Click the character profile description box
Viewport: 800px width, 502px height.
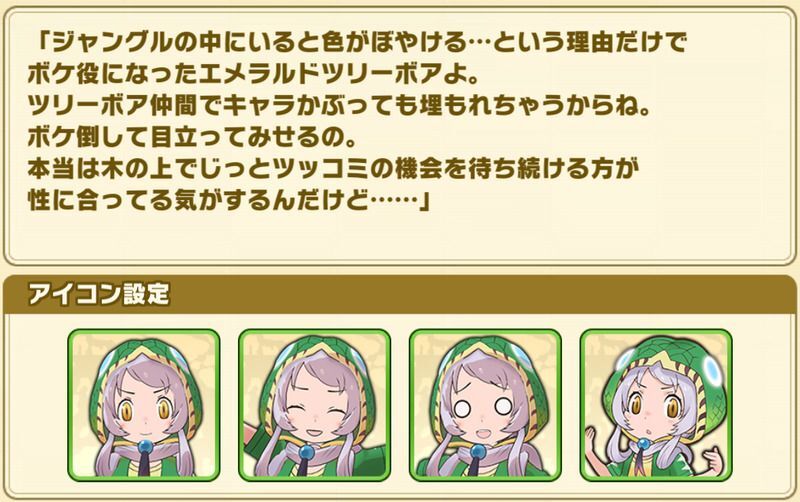[400, 136]
